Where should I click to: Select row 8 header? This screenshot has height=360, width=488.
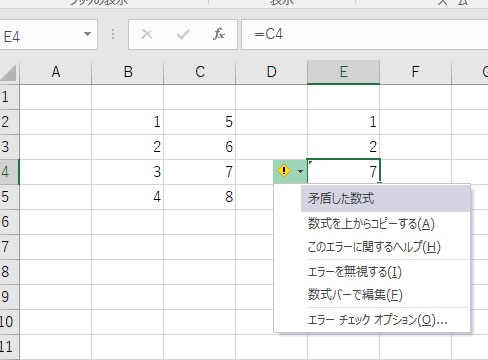tap(9, 272)
